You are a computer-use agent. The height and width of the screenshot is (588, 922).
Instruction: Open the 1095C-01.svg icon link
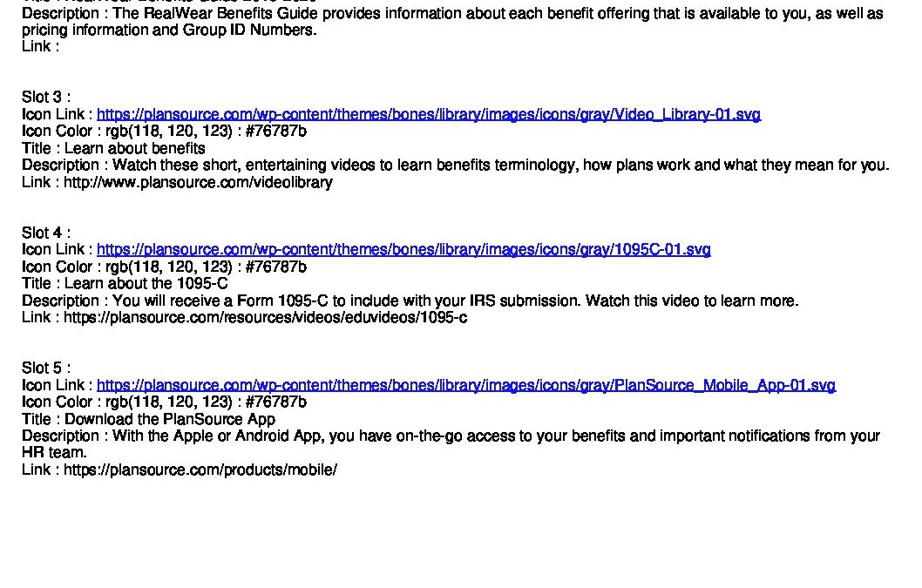(403, 249)
